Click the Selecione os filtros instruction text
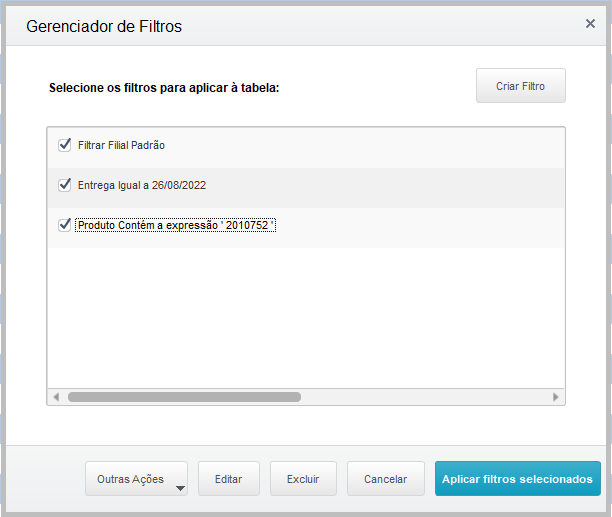The width and height of the screenshot is (612, 517). (x=164, y=88)
